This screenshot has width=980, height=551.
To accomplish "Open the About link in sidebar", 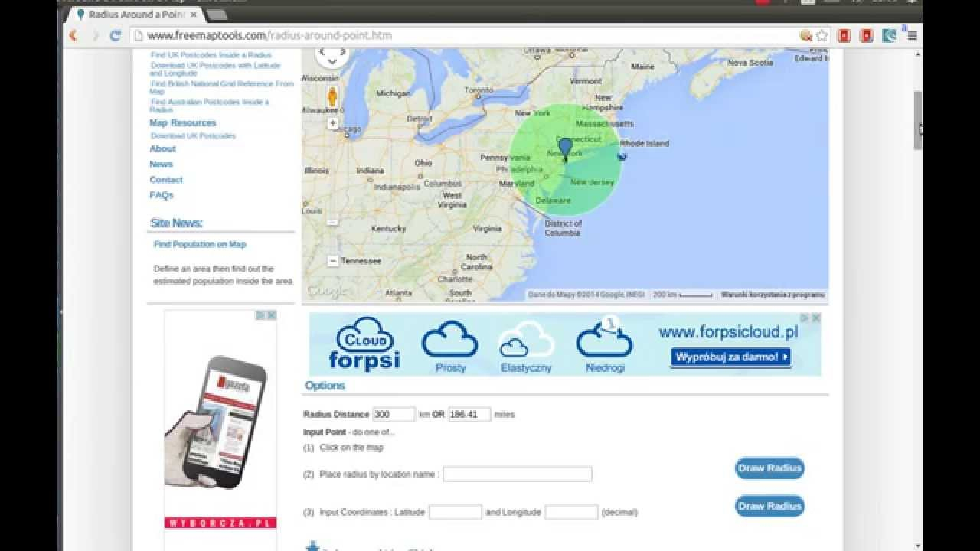I will coord(162,148).
